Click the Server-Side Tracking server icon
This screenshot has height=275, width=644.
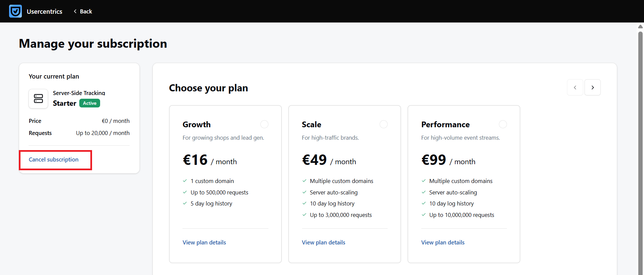38,99
